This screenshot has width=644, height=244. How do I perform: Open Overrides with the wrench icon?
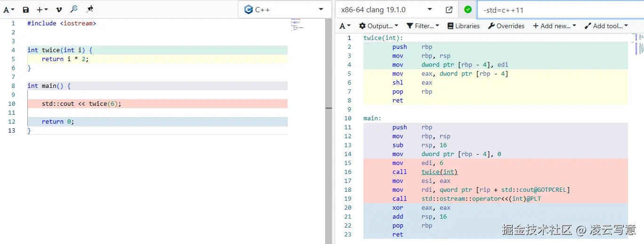[x=506, y=26]
